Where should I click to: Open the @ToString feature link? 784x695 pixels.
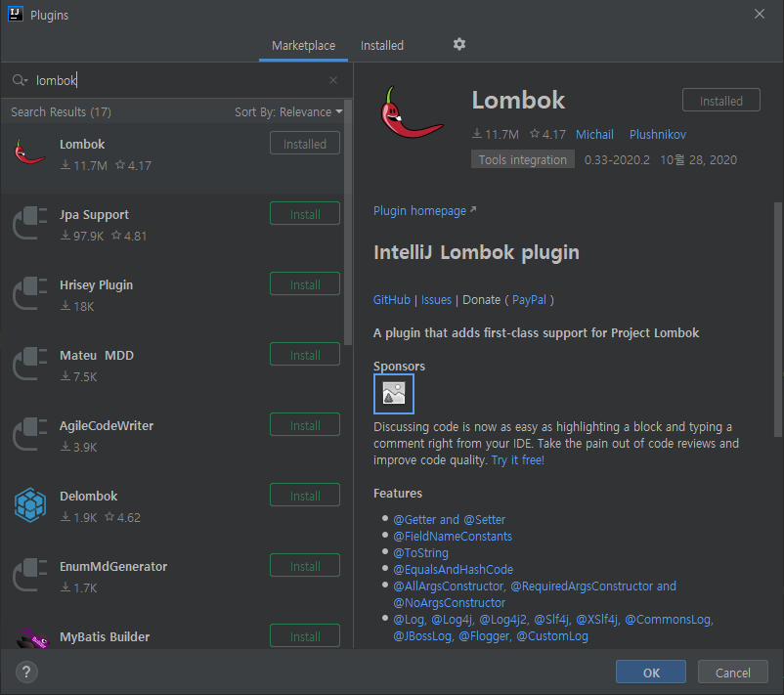tap(420, 552)
